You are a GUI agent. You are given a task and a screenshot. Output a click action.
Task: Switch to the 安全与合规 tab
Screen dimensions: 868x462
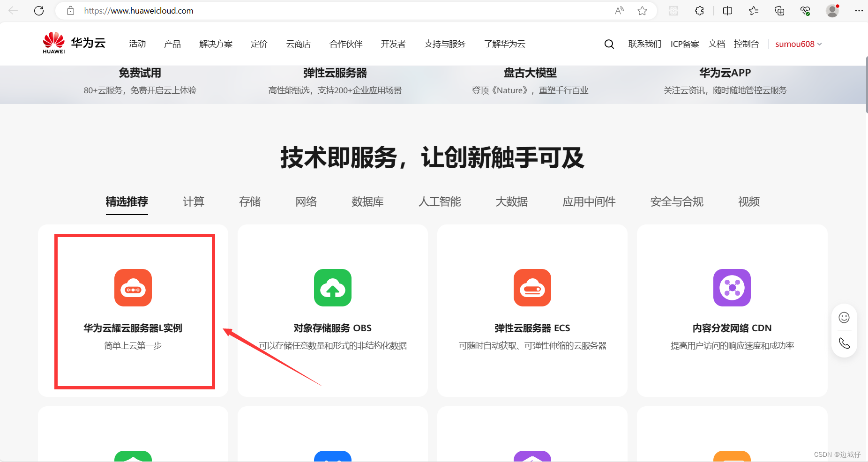677,202
